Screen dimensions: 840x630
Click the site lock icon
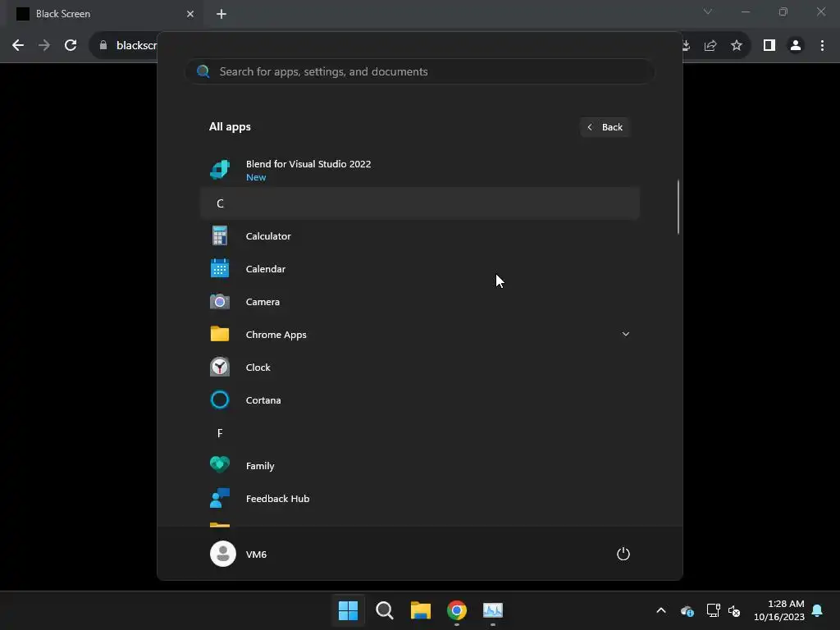pos(103,45)
